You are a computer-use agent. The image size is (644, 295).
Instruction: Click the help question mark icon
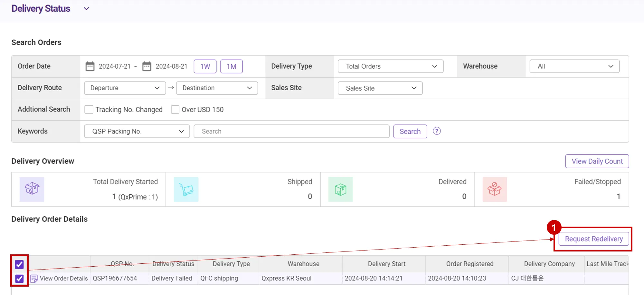point(437,131)
